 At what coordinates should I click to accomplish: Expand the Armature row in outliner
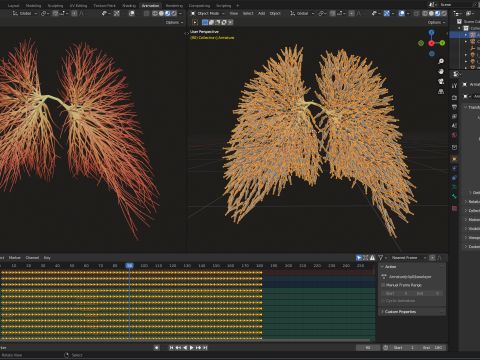pos(466,35)
